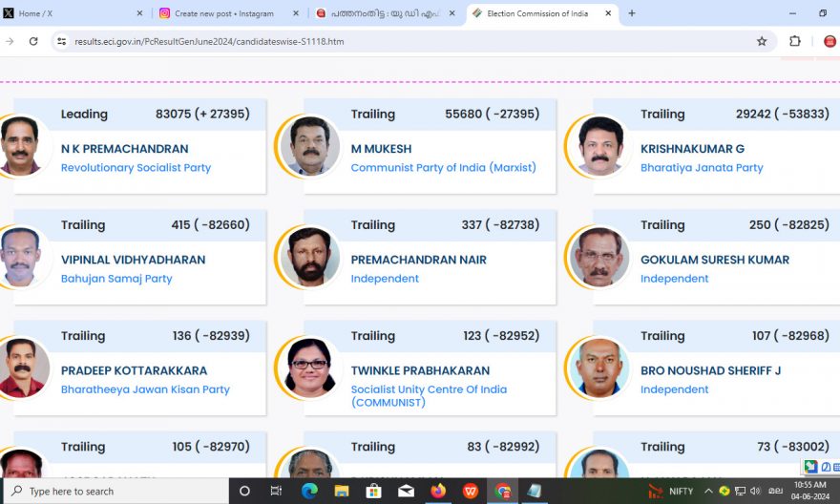Open Task View in the taskbar
Image resolution: width=840 pixels, height=504 pixels.
(276, 491)
